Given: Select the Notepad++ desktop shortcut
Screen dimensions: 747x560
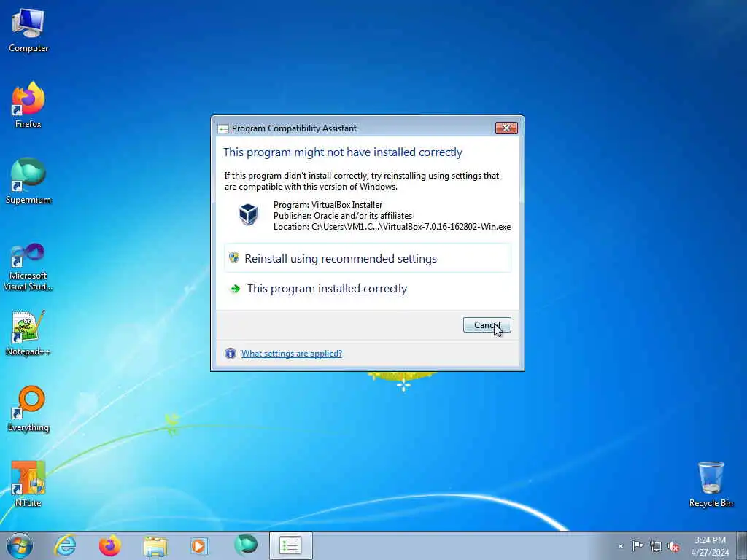Looking at the screenshot, I should (x=28, y=332).
